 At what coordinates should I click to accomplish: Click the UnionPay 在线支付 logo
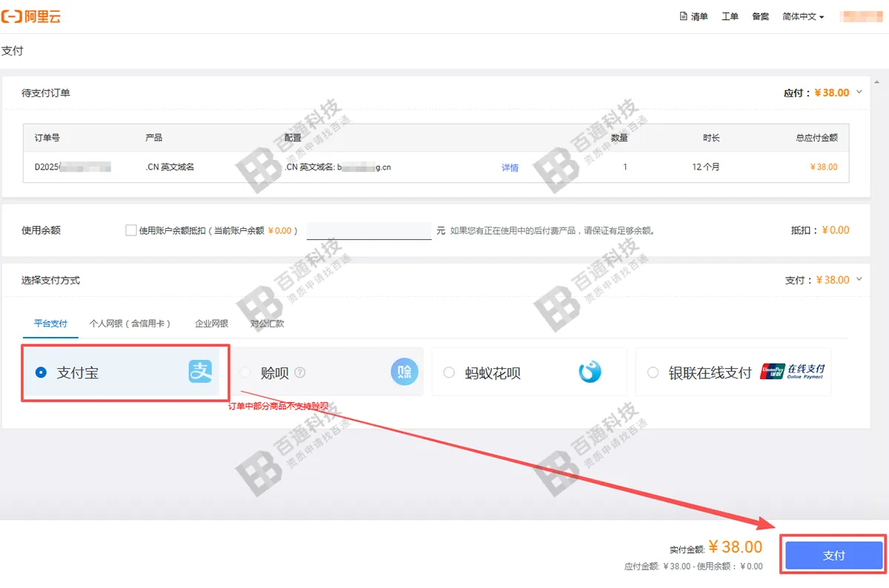792,371
